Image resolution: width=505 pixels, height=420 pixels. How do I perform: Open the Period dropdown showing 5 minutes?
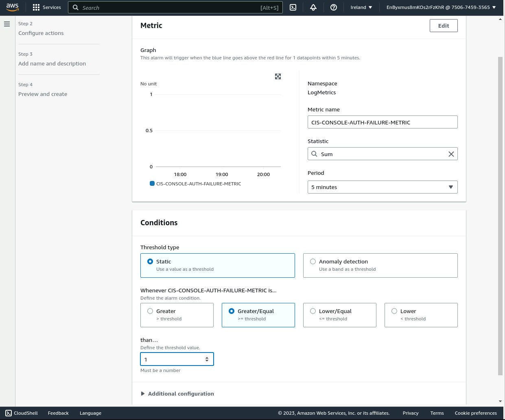pyautogui.click(x=382, y=187)
